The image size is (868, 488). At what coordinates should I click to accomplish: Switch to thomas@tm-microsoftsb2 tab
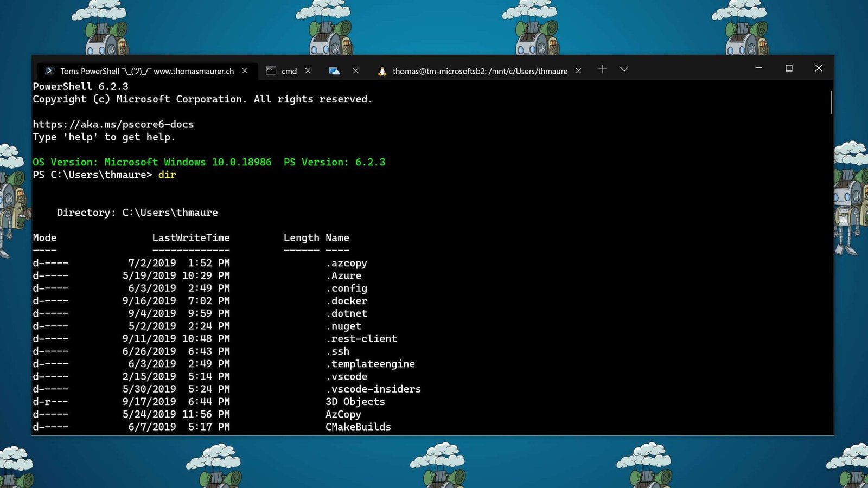click(480, 71)
